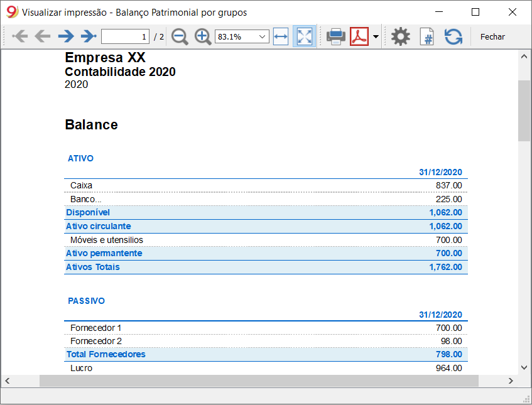This screenshot has width=532, height=405.
Task: Zoom out with the minus magnifier
Action: coord(180,36)
